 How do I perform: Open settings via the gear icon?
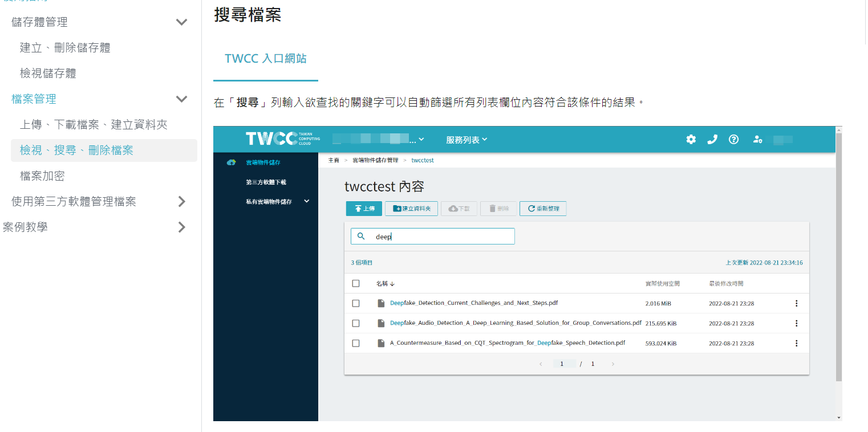tap(691, 139)
